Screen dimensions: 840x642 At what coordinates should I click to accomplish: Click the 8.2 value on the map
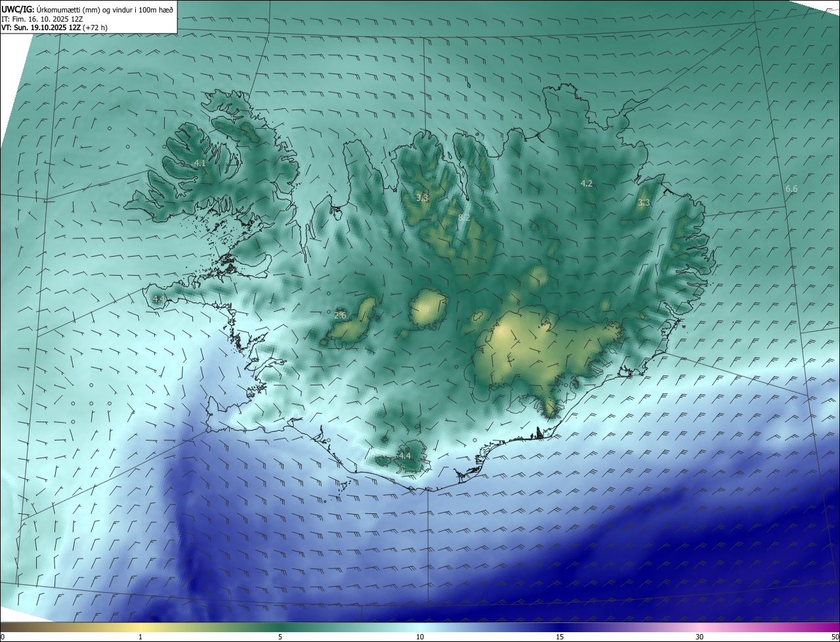464,217
